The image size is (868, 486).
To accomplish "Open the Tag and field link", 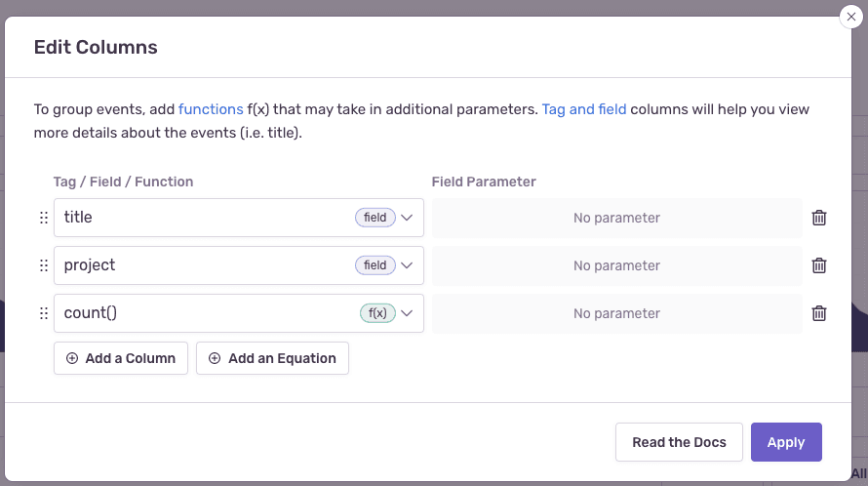I will tap(584, 109).
